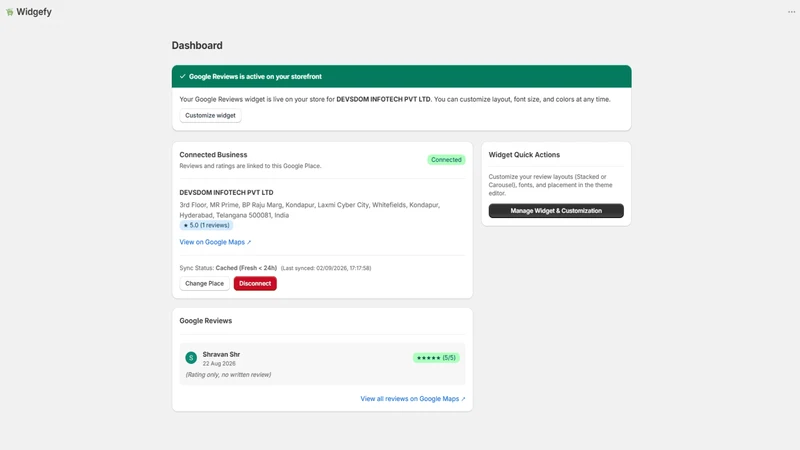Click the Customize widget button
Image resolution: width=800 pixels, height=450 pixels.
point(210,115)
